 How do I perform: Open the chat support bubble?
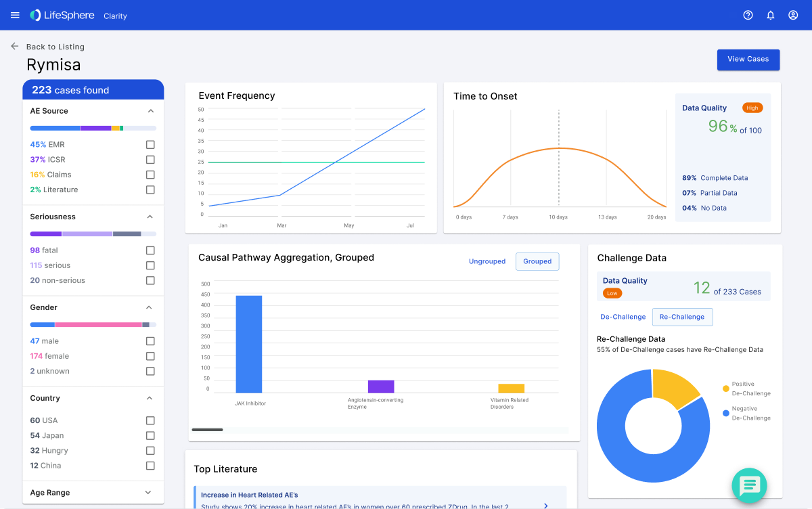pyautogui.click(x=749, y=485)
